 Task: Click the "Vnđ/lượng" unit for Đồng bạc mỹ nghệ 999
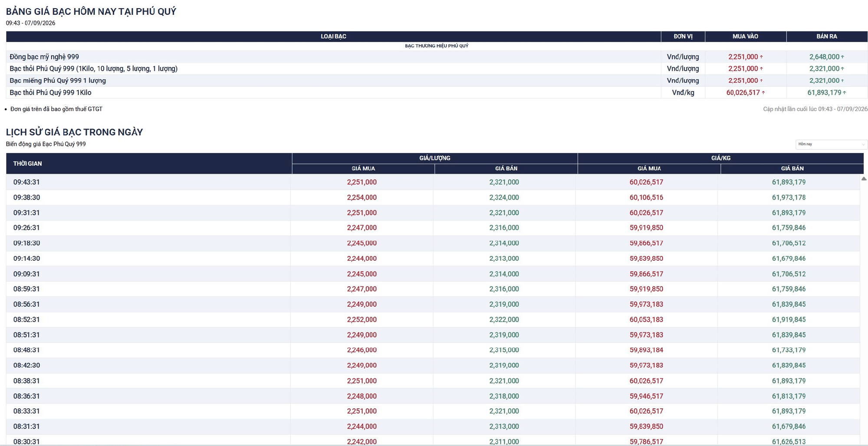(x=683, y=57)
